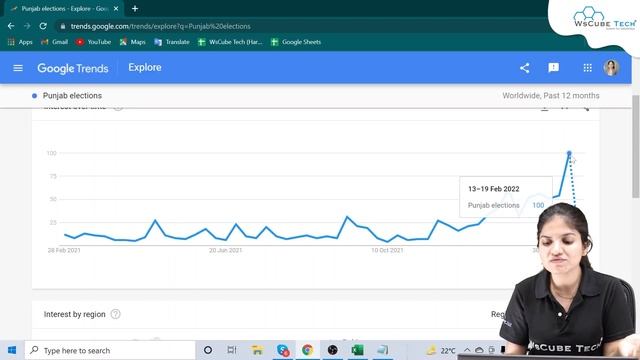Viewport: 640px width, 360px height.
Task: Click the 20 Jun 2021 axis label
Action: pyautogui.click(x=225, y=250)
